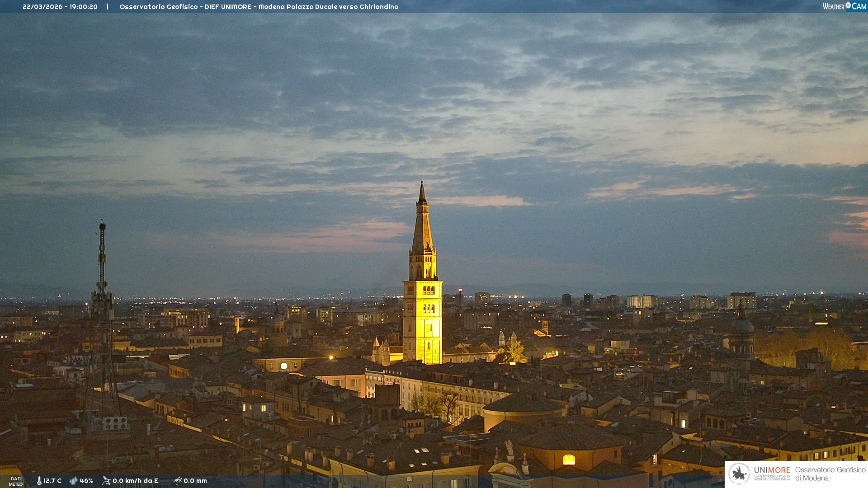Click Osservatorio Geofisico di Modena text
This screenshot has height=488, width=868.
click(830, 474)
